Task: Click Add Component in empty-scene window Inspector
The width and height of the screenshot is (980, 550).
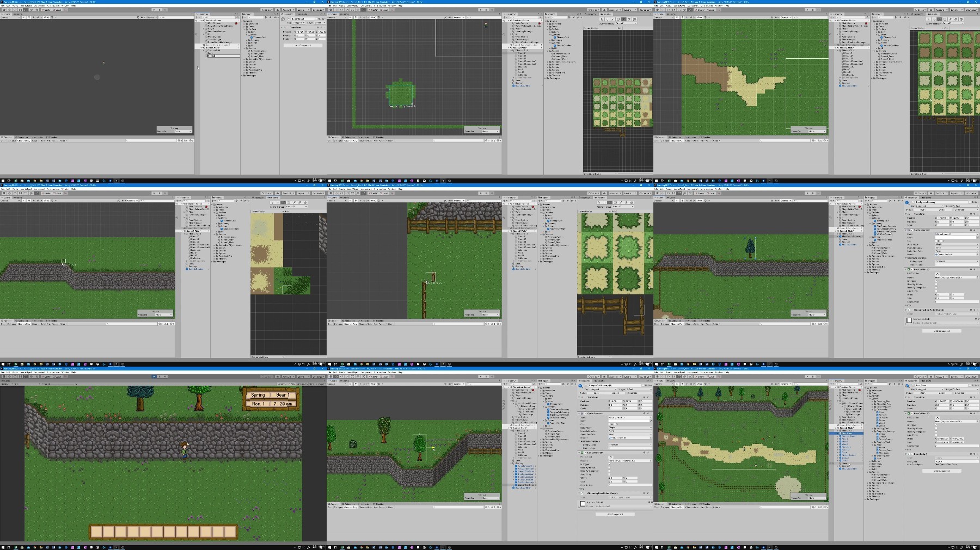Action: [x=303, y=46]
